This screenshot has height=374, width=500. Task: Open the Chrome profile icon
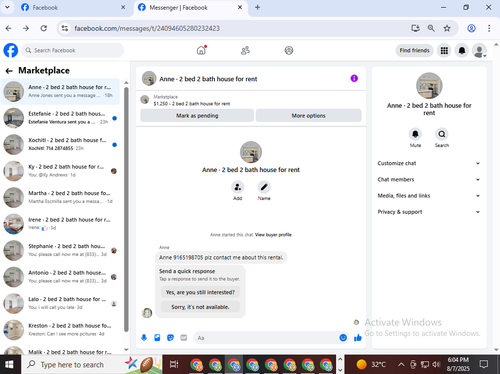click(x=471, y=28)
